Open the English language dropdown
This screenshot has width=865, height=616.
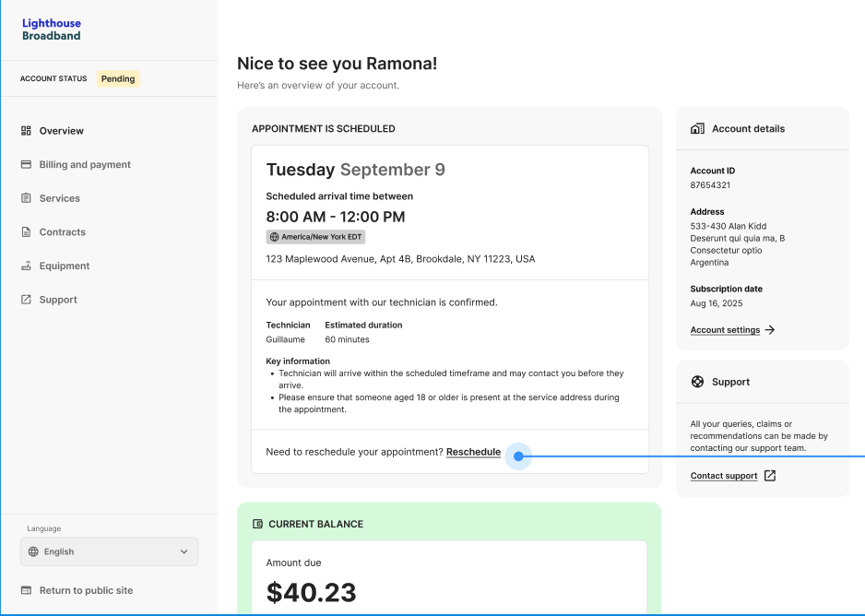click(109, 551)
